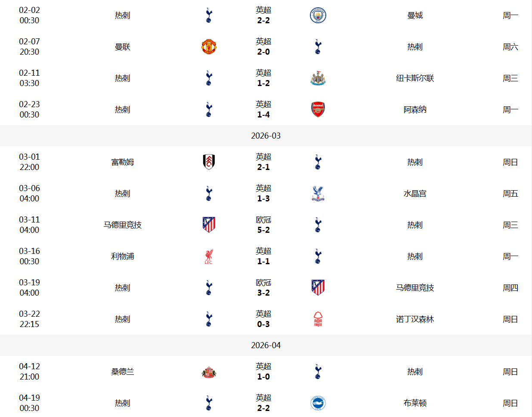
Task: Open the 曼城 team link
Action: 415,15
